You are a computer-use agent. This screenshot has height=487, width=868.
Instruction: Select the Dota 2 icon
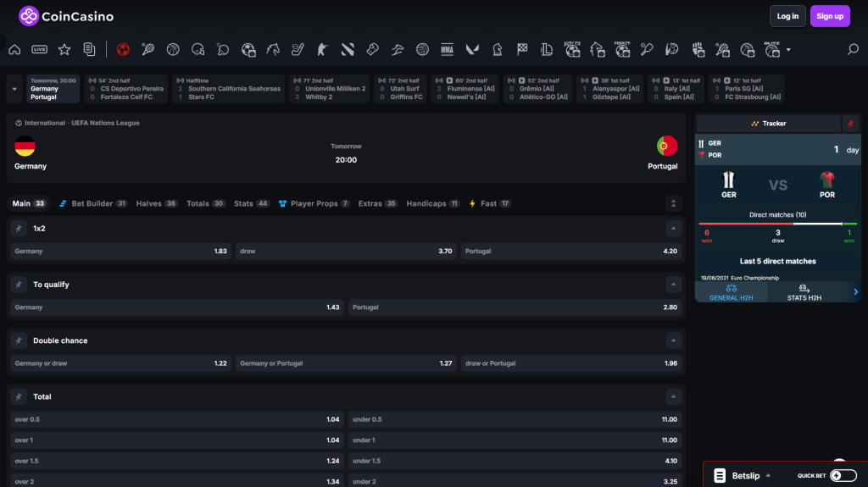pyautogui.click(x=348, y=50)
